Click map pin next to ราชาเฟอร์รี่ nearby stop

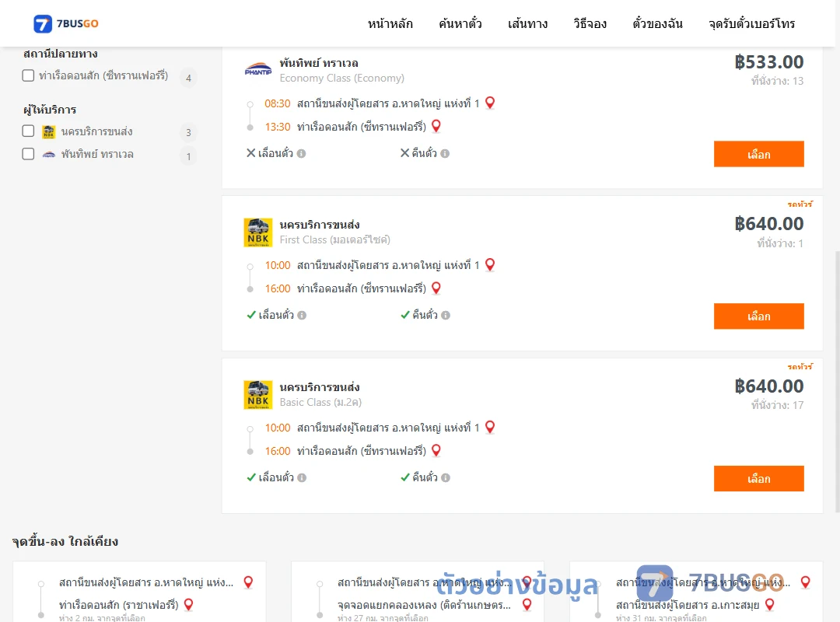click(188, 604)
